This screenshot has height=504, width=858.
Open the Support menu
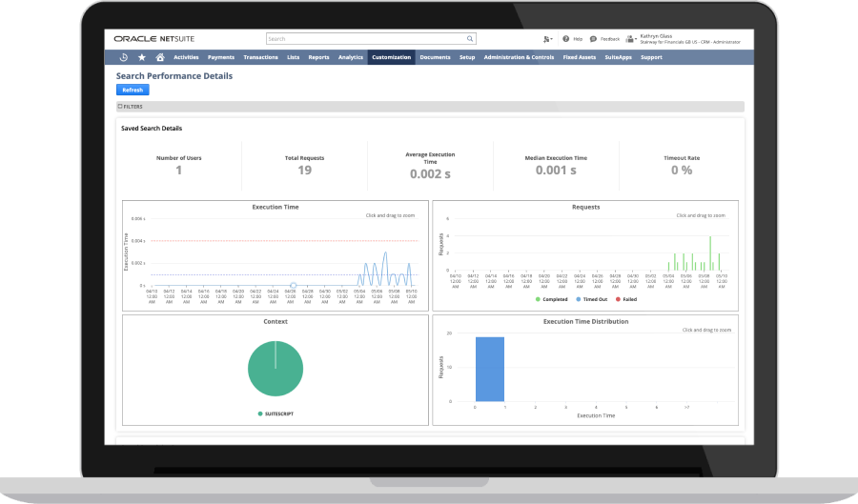pyautogui.click(x=651, y=57)
